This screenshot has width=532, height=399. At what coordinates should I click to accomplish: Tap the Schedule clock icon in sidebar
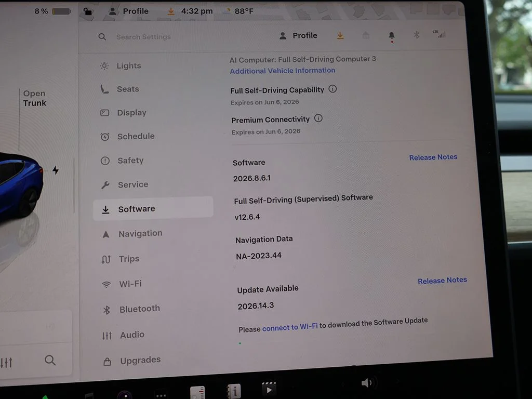[x=105, y=137]
